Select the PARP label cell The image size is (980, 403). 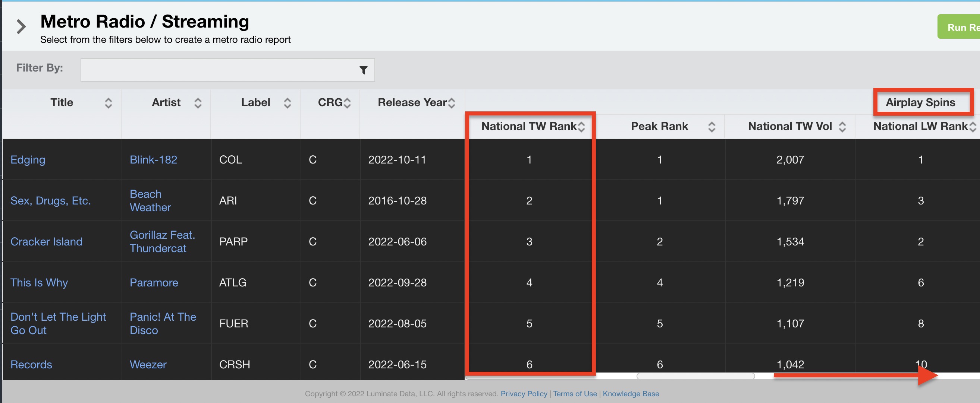256,242
